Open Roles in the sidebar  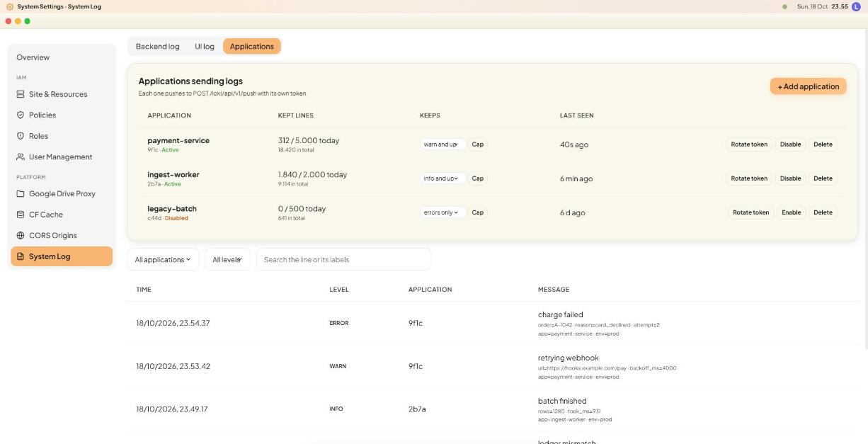(x=62, y=136)
